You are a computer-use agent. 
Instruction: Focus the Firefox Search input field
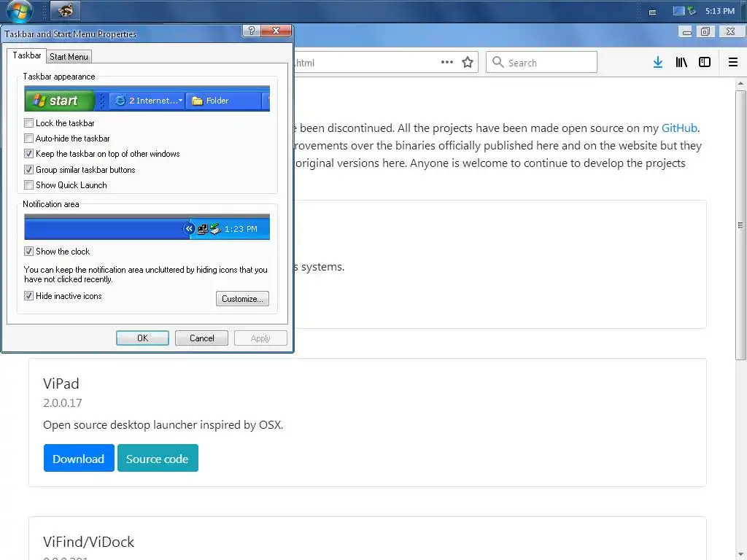coord(542,63)
